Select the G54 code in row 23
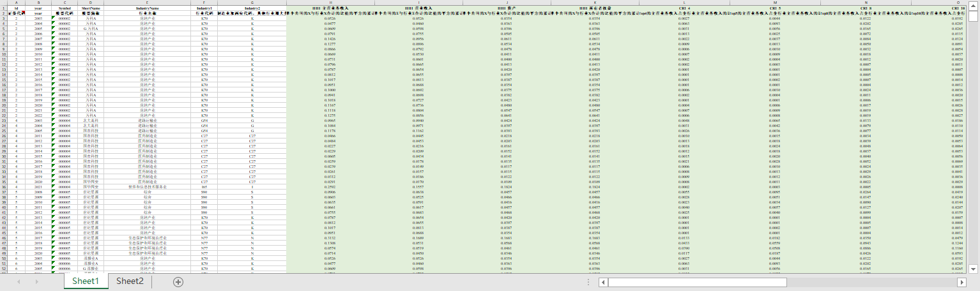980x291 pixels. [203, 120]
